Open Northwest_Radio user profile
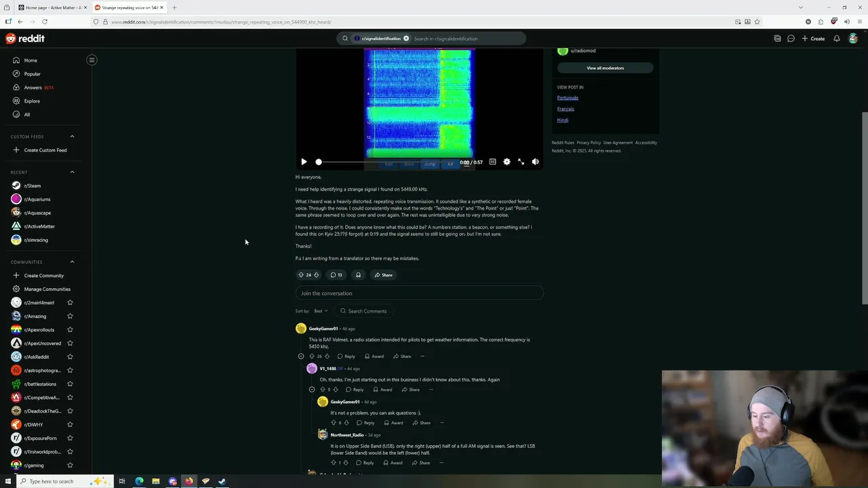Image resolution: width=868 pixels, height=488 pixels. (347, 435)
